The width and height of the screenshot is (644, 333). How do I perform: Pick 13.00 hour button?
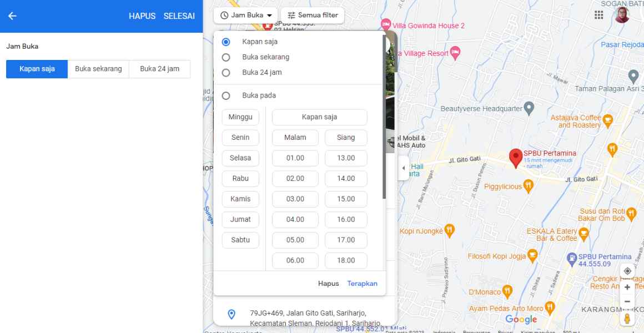(x=346, y=158)
